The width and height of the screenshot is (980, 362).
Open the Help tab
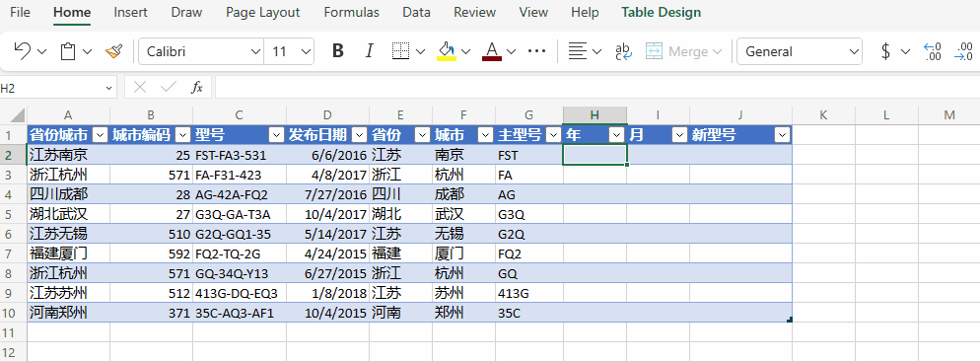pos(585,12)
